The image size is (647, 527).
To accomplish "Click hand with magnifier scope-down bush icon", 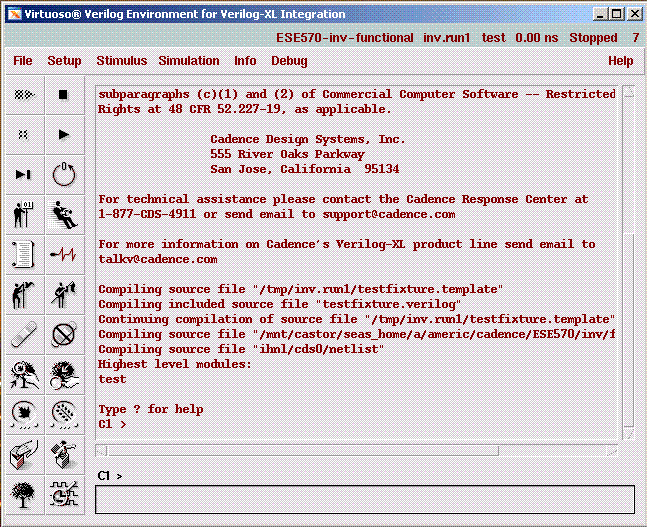I will coord(65,375).
